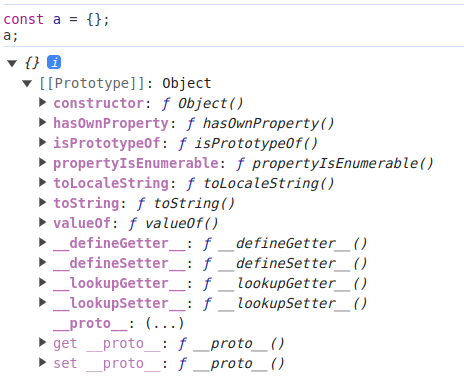This screenshot has height=379, width=464.
Task: Expand the __defineGetter__ entry
Action: click(x=42, y=242)
